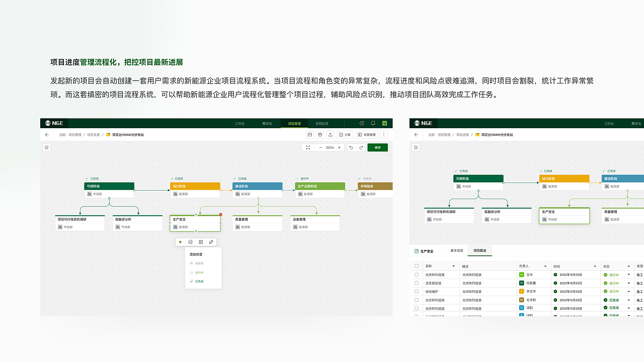Click the green status dot in node toolbar

pyautogui.click(x=181, y=242)
